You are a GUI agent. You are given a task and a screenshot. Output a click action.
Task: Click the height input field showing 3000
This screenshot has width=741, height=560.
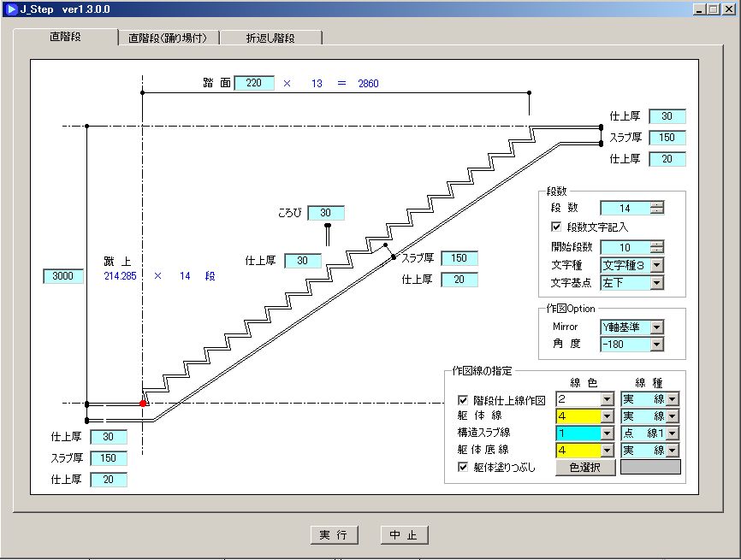coord(63,276)
